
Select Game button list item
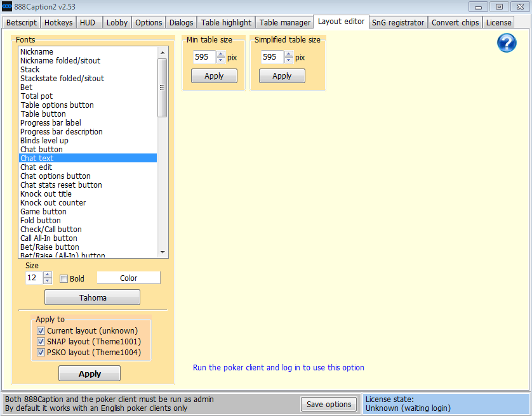coord(88,212)
